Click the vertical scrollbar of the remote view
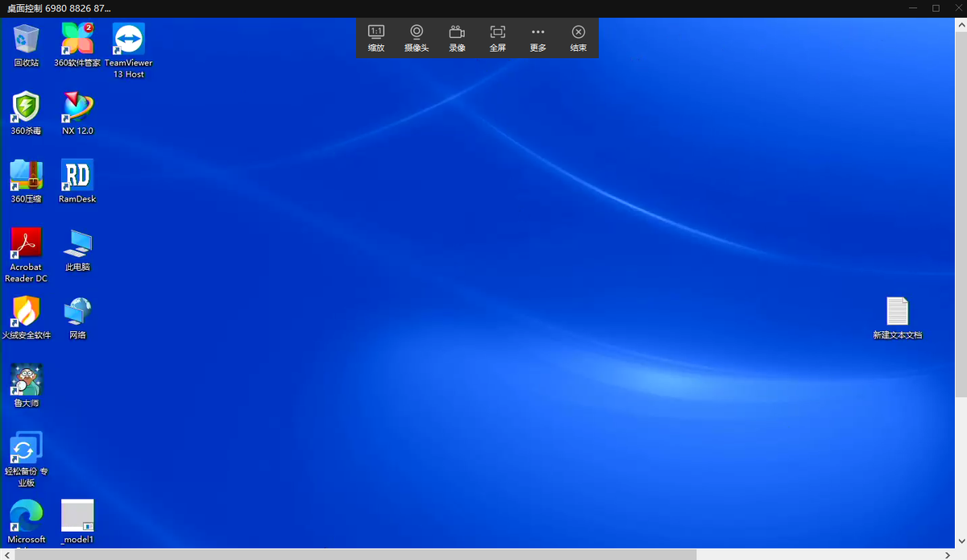The height and width of the screenshot is (560, 967). (x=961, y=213)
